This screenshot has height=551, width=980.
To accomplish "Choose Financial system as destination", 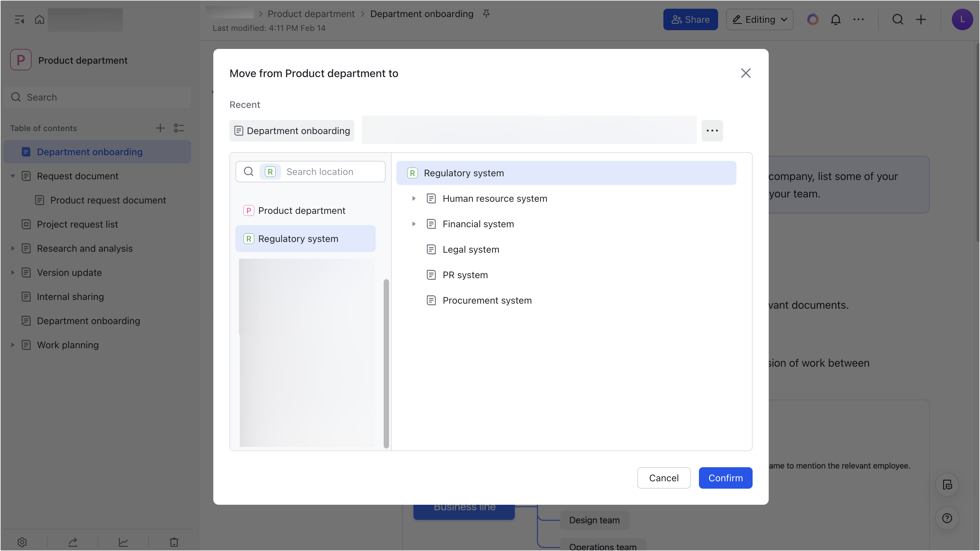I will pyautogui.click(x=478, y=224).
